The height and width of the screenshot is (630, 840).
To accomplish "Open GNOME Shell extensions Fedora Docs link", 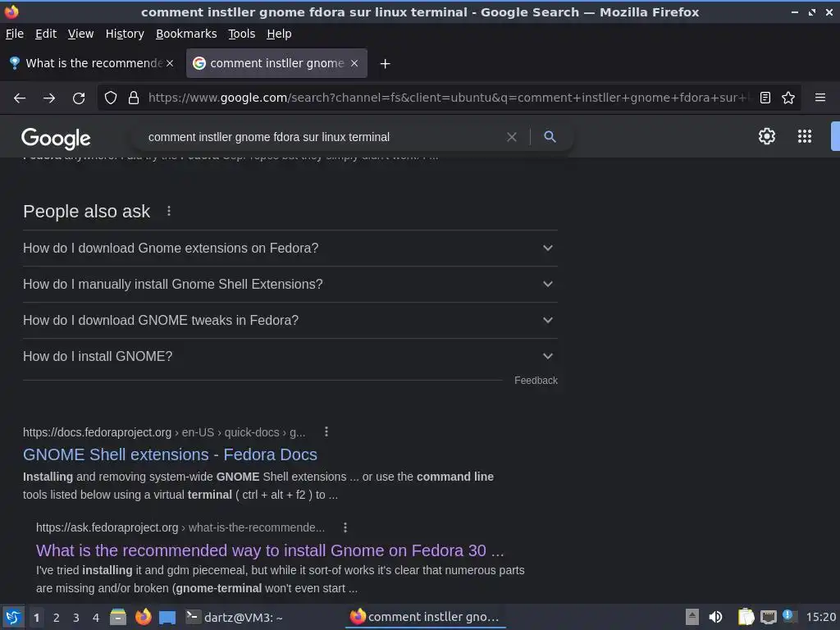I will tap(170, 454).
